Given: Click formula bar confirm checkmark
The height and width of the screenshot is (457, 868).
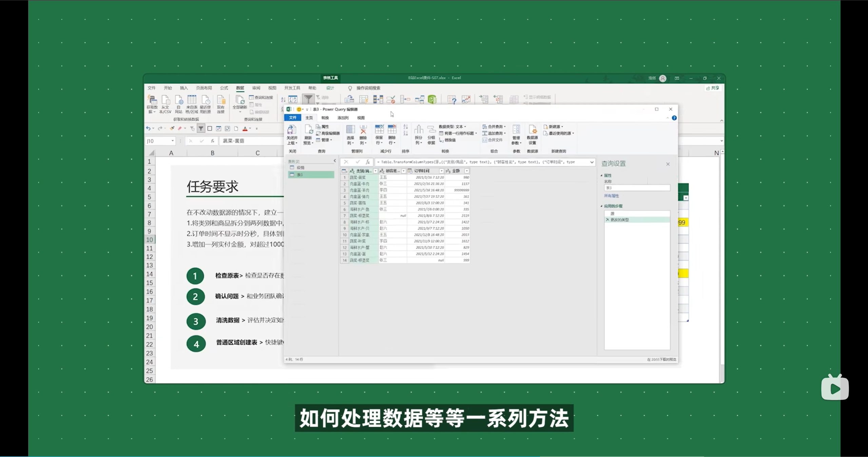Looking at the screenshot, I should (x=357, y=162).
